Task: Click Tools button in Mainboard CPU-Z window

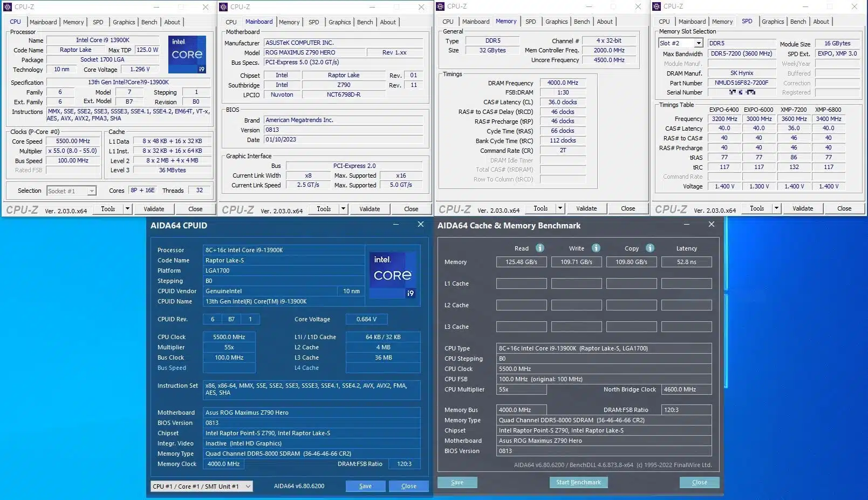Action: click(324, 209)
